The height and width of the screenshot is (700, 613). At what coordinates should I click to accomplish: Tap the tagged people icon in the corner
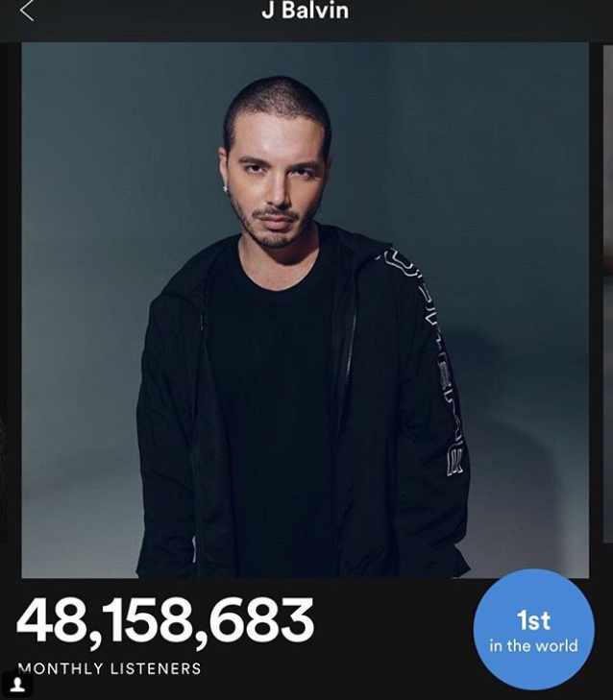click(x=17, y=685)
